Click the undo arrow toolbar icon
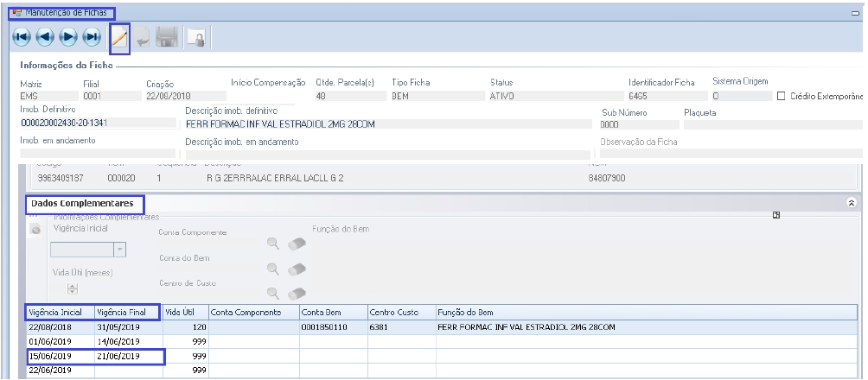The width and height of the screenshot is (868, 380). [x=143, y=38]
